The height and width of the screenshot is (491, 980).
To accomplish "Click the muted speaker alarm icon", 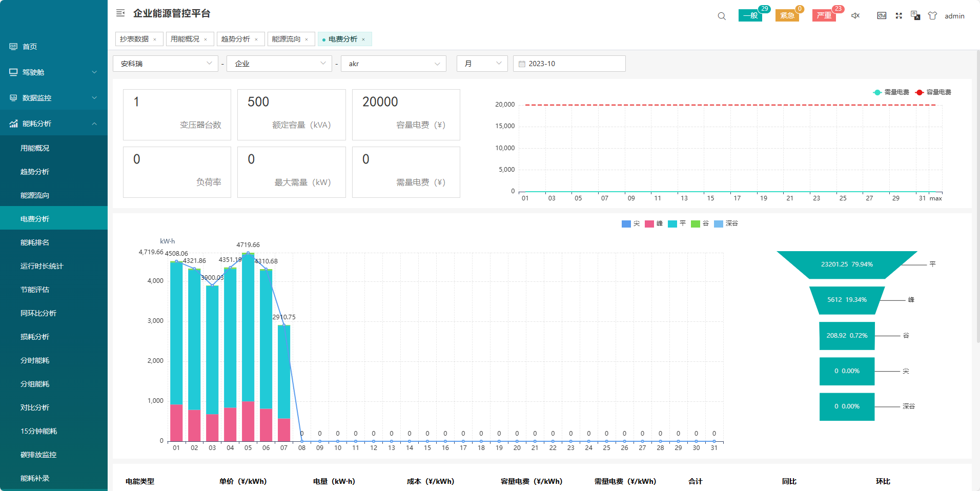I will pyautogui.click(x=855, y=16).
